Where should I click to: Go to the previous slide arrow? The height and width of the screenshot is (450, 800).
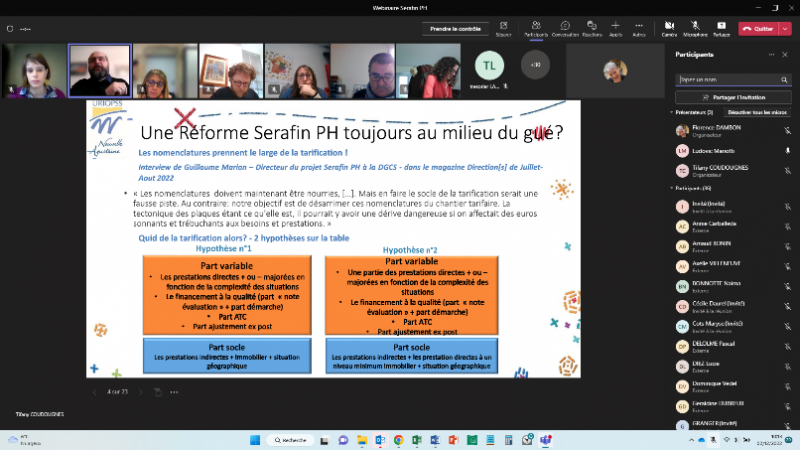(94, 392)
